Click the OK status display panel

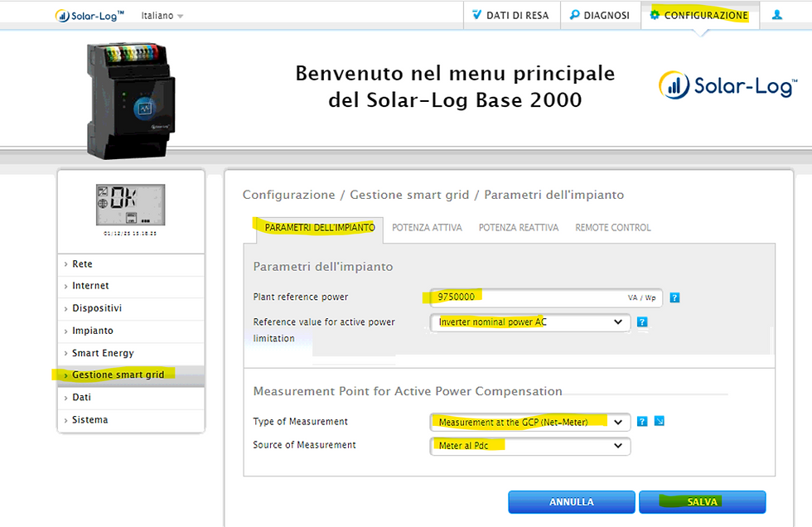point(131,205)
